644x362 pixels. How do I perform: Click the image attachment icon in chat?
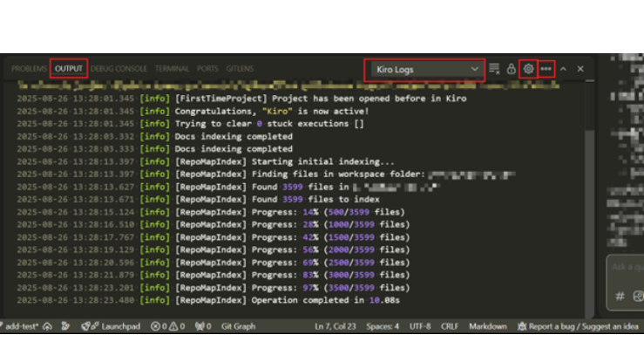tap(638, 297)
